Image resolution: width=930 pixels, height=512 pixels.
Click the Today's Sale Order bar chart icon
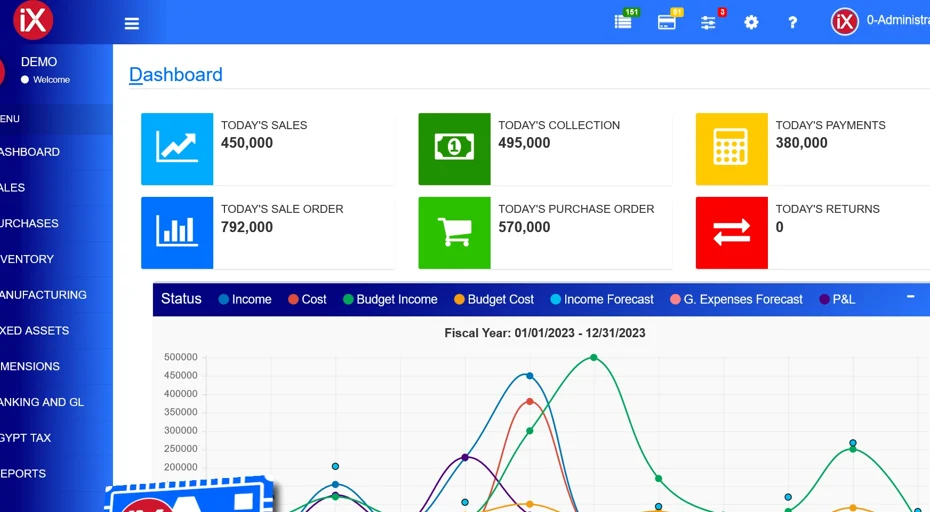point(177,233)
